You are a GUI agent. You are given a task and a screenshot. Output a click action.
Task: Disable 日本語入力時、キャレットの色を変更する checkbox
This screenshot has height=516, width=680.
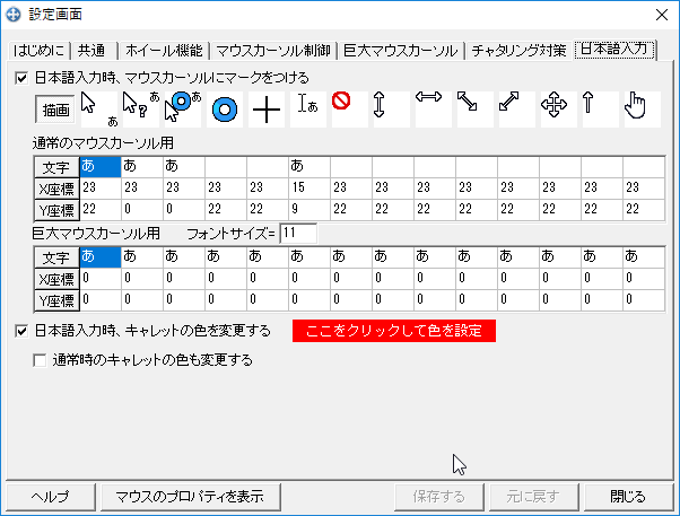(x=21, y=331)
